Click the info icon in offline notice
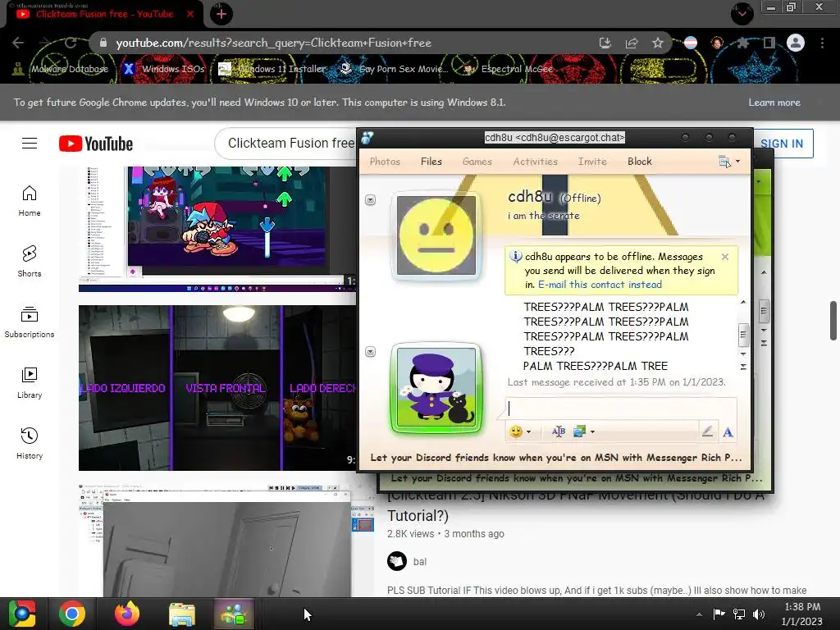Image resolution: width=840 pixels, height=630 pixels. 516,256
